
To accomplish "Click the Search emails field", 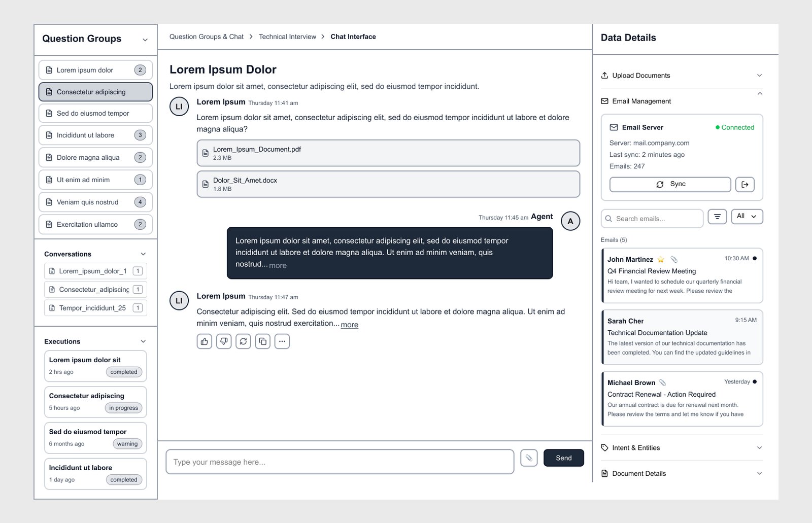I will (652, 219).
